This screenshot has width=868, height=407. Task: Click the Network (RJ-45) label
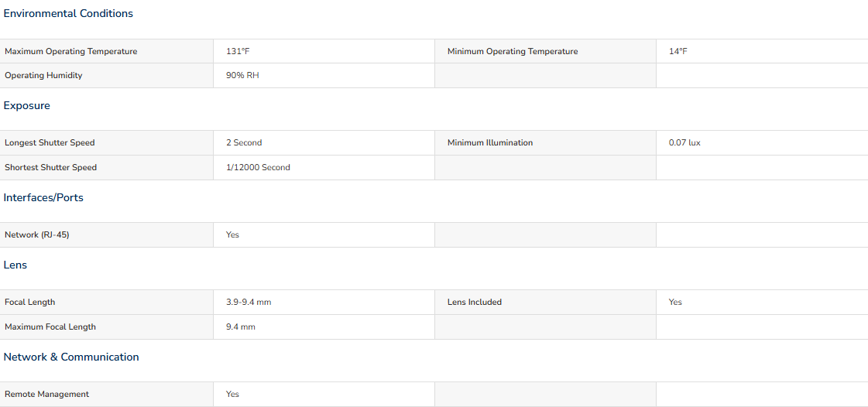click(37, 235)
